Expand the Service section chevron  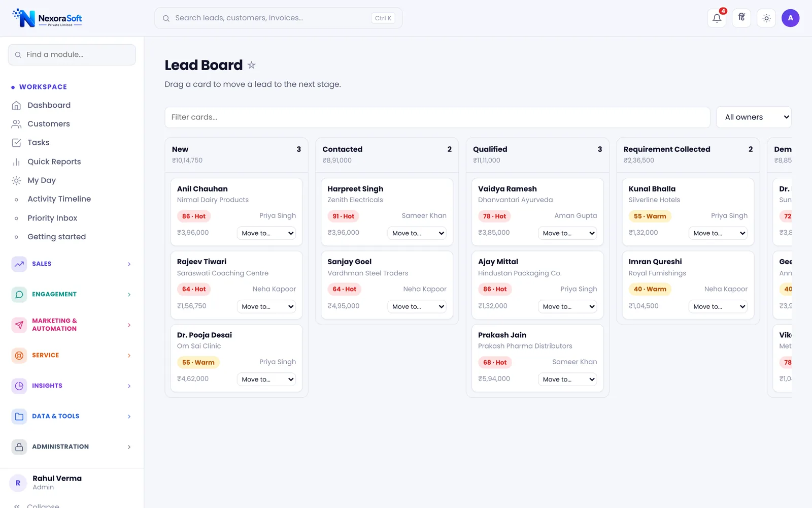click(129, 356)
